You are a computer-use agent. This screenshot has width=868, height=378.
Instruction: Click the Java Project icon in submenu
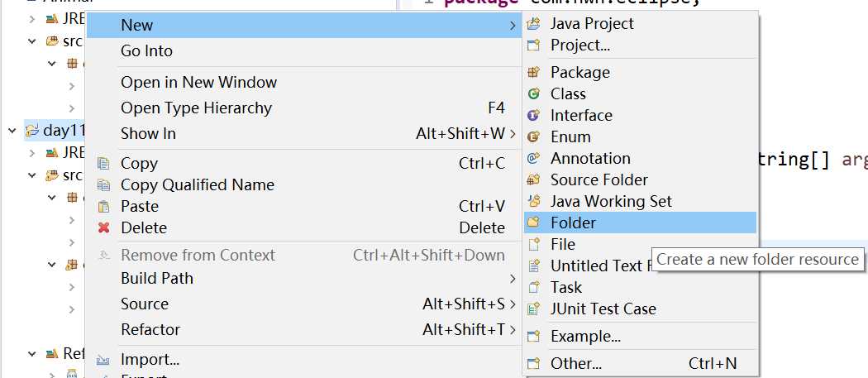(x=534, y=24)
